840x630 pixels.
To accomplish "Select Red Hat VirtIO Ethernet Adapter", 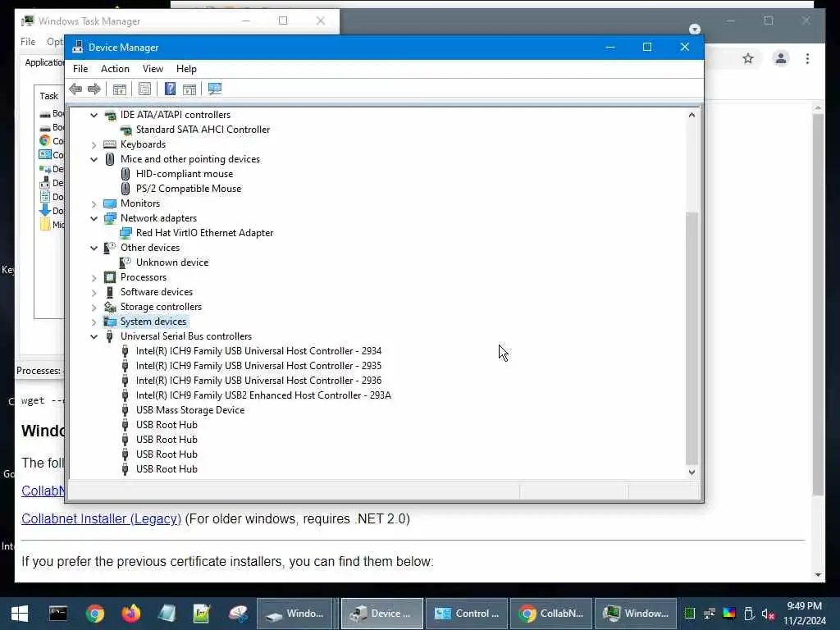I will point(204,233).
